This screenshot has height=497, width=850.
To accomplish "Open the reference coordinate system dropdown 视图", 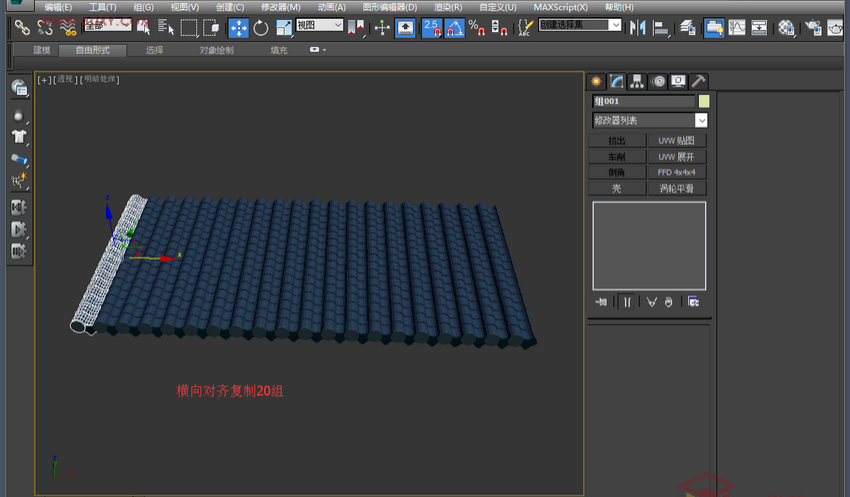I will coord(319,25).
